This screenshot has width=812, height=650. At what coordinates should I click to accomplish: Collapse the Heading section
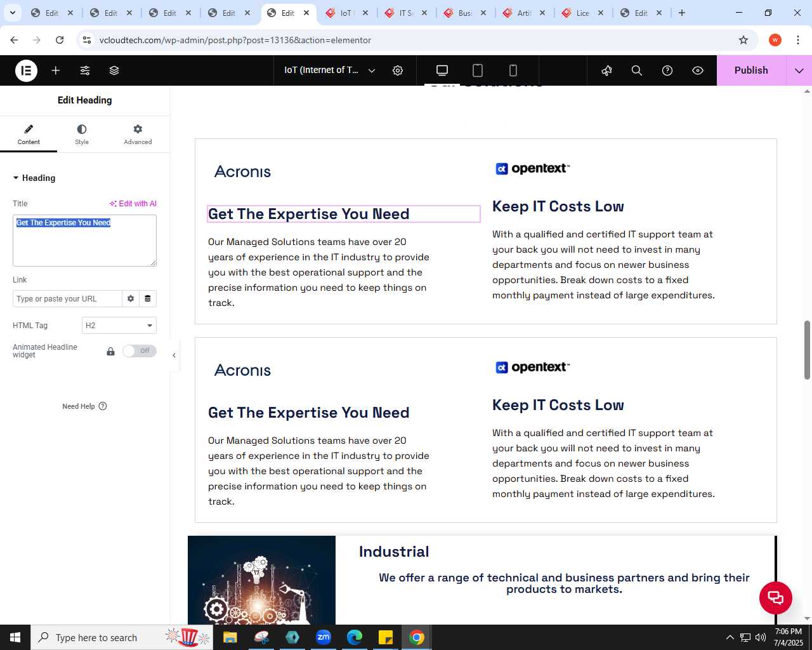(x=34, y=178)
